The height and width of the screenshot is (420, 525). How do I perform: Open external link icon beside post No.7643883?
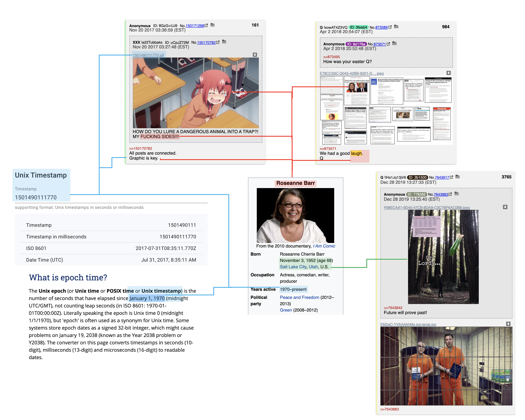pos(450,194)
